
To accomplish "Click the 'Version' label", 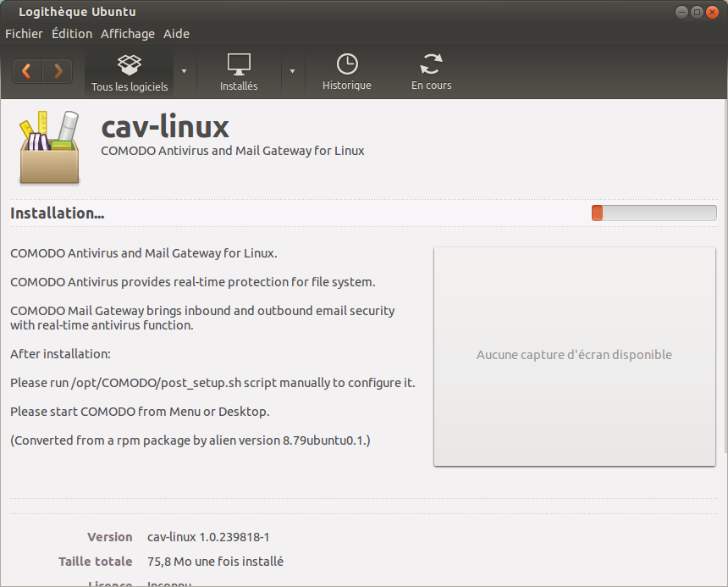I will 109,537.
